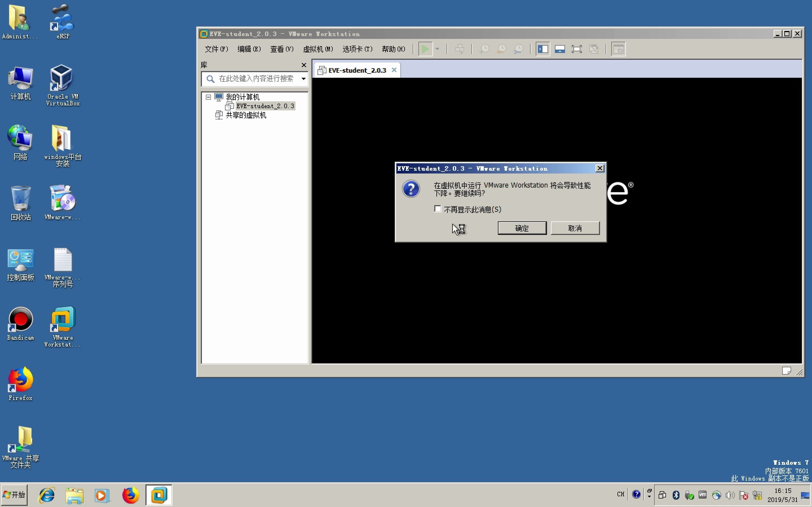Screen dimensions: 812x507
Task: Open the library search dropdown arrow
Action: pos(303,79)
